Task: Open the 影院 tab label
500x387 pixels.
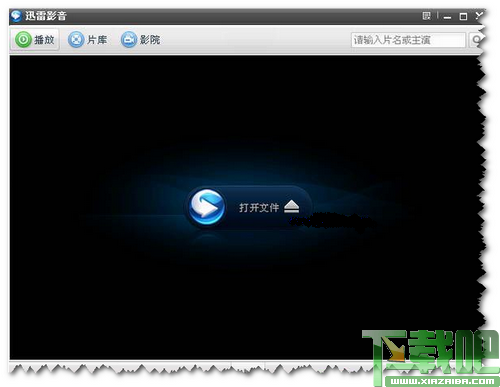Action: [x=150, y=40]
